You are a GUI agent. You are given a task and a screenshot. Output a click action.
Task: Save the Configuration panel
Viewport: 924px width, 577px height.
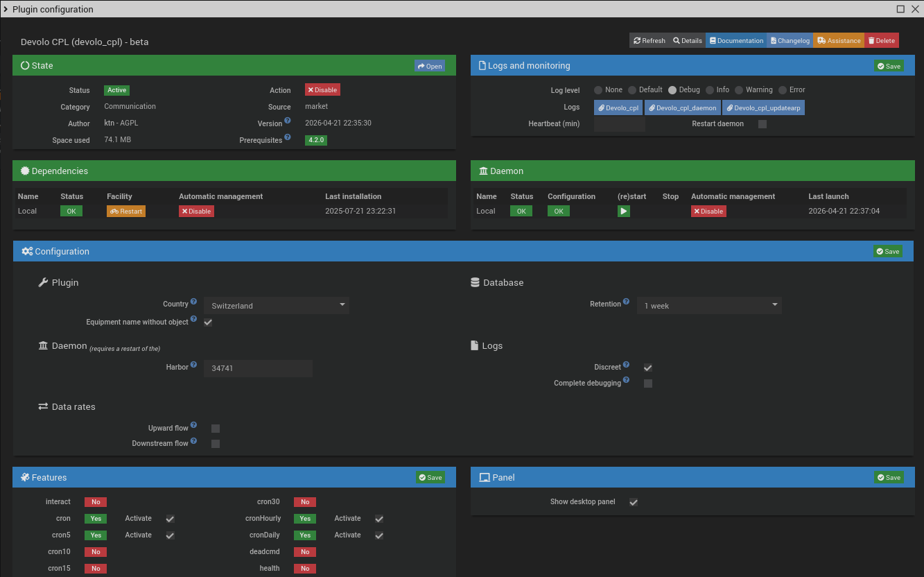coord(888,252)
